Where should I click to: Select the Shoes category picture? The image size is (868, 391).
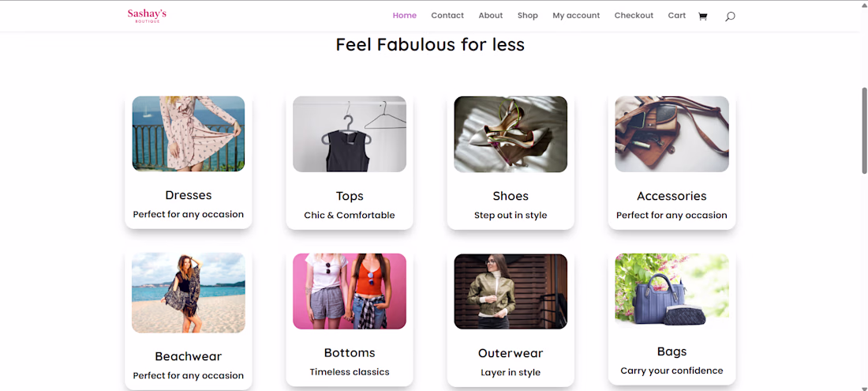click(511, 134)
